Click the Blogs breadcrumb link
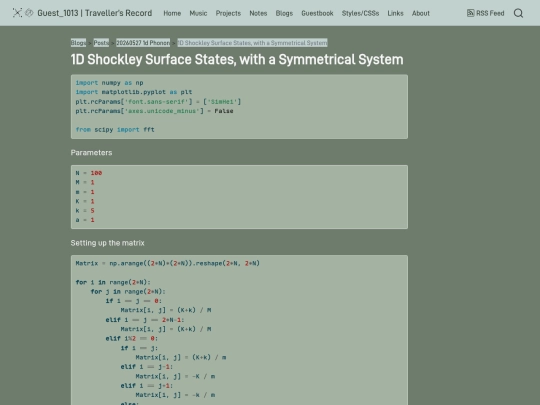This screenshot has width=540, height=405. coord(79,43)
